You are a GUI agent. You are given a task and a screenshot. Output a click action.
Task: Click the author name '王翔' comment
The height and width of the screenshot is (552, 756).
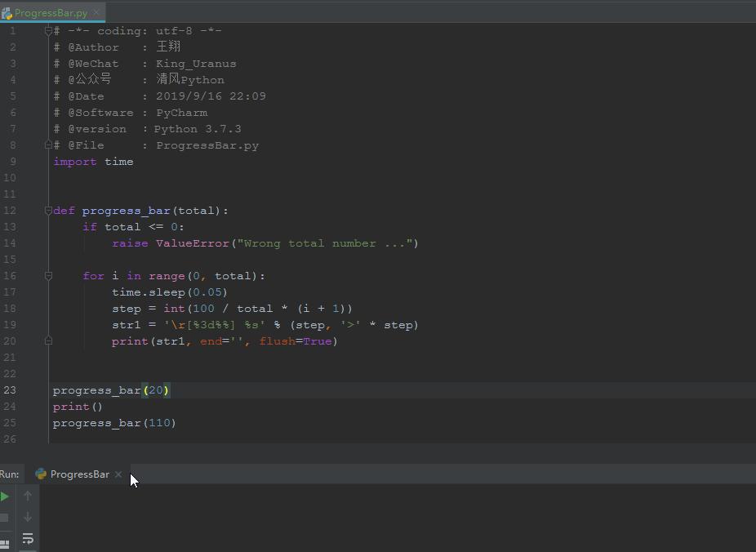tap(168, 47)
